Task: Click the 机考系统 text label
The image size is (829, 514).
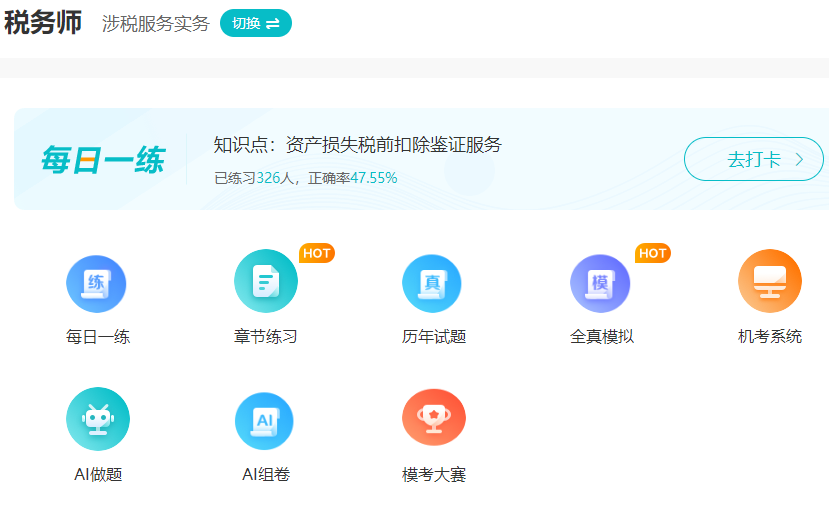Action: coord(769,337)
